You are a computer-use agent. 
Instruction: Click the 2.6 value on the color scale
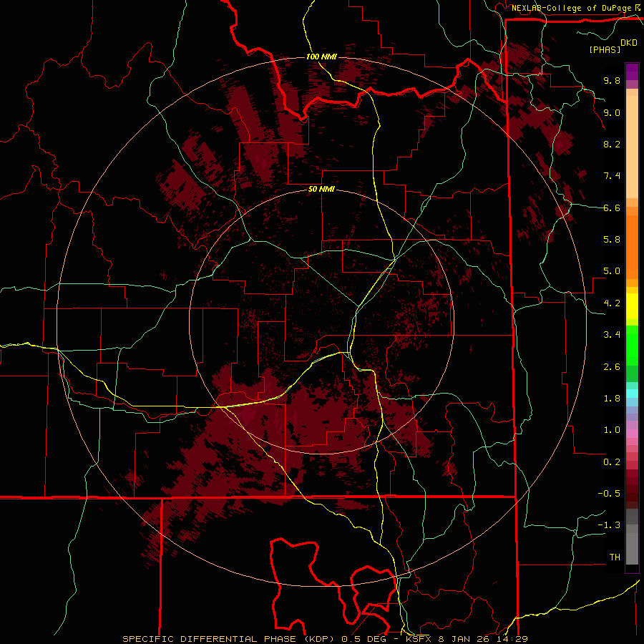[612, 367]
